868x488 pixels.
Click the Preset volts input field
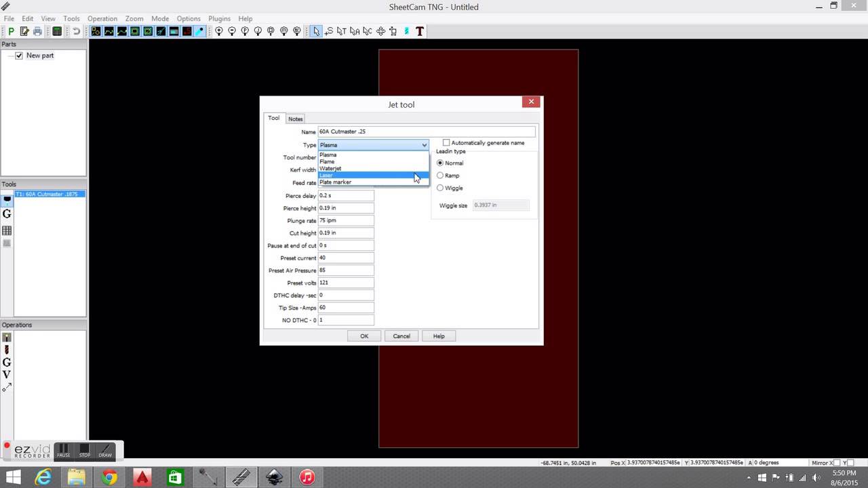[346, 283]
